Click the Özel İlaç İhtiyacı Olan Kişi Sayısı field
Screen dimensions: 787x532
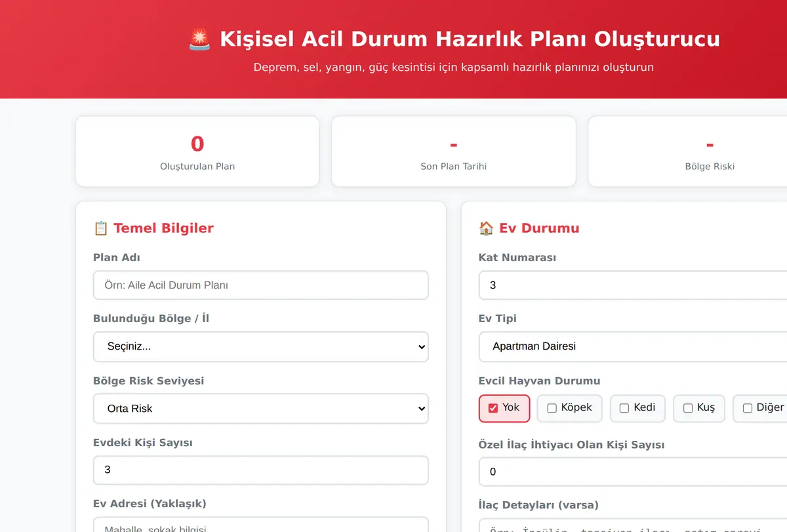(633, 472)
